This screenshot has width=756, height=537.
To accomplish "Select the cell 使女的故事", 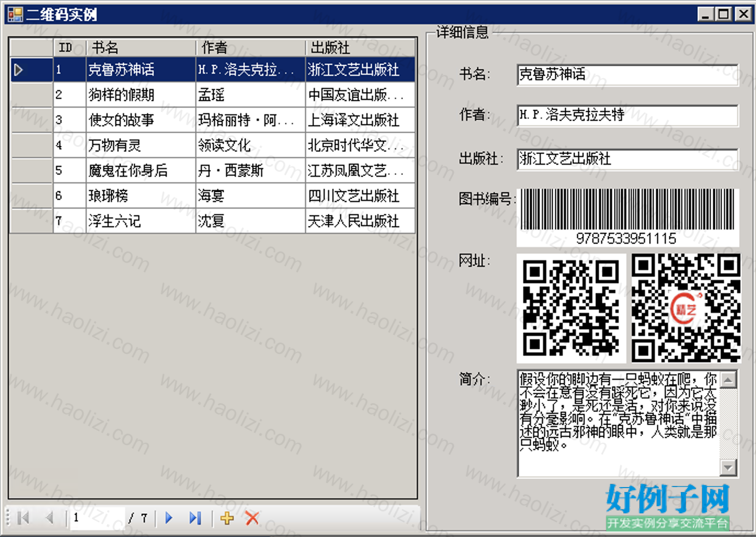I will click(x=141, y=120).
